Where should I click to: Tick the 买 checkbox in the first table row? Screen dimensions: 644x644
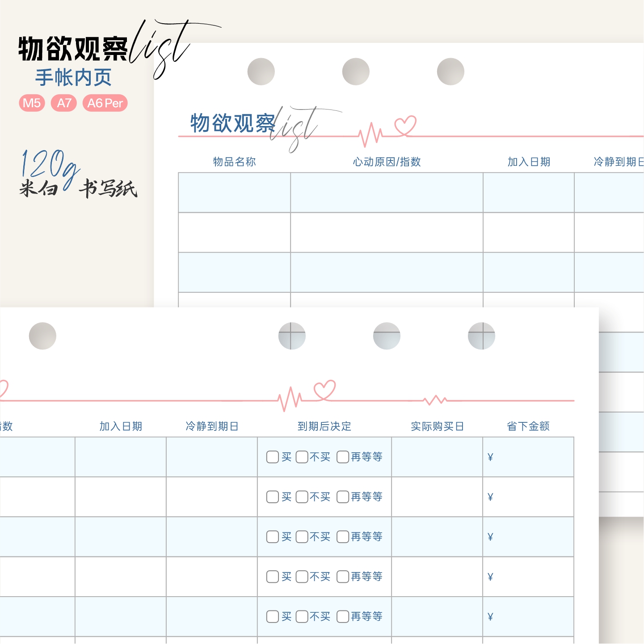(x=273, y=457)
